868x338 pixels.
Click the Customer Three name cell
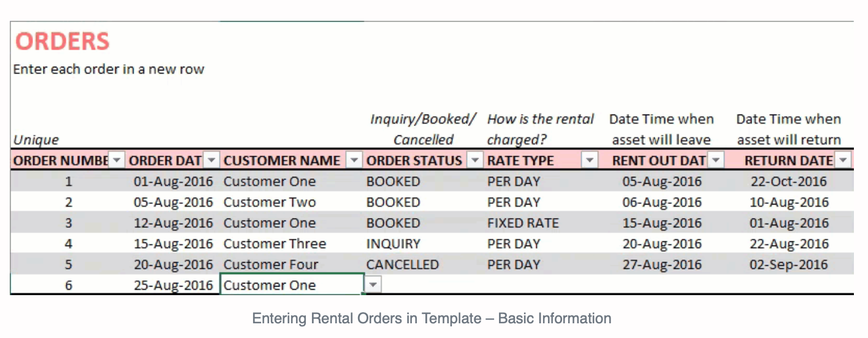292,244
